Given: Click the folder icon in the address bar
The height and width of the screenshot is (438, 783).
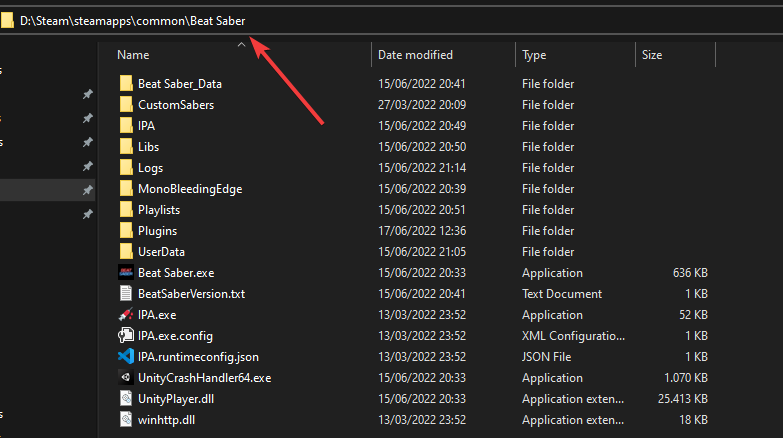Looking at the screenshot, I should click(x=7, y=20).
